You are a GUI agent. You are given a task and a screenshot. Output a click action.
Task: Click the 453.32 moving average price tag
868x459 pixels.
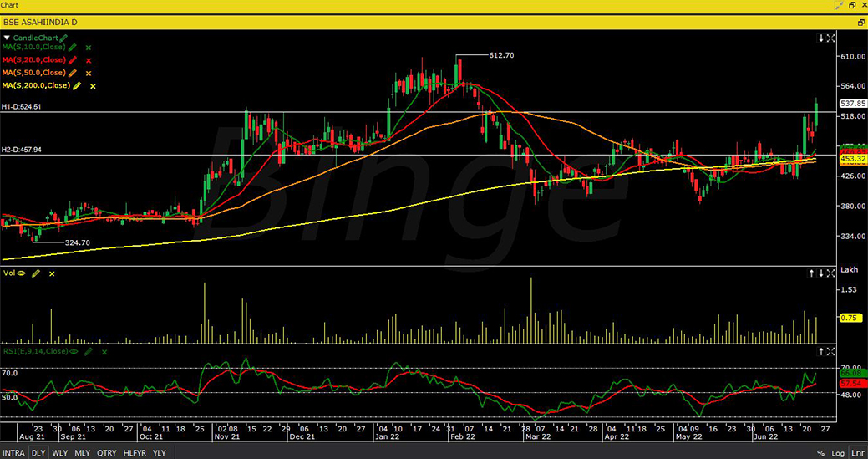coord(852,159)
